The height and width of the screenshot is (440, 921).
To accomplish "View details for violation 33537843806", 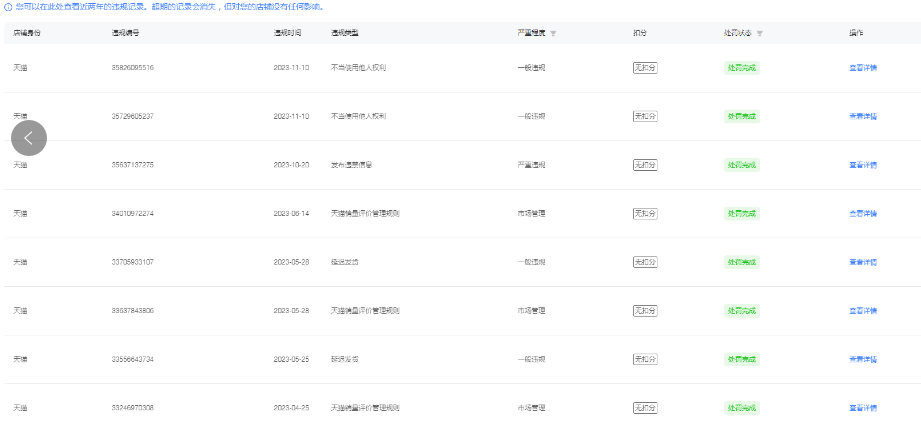I will click(x=862, y=311).
